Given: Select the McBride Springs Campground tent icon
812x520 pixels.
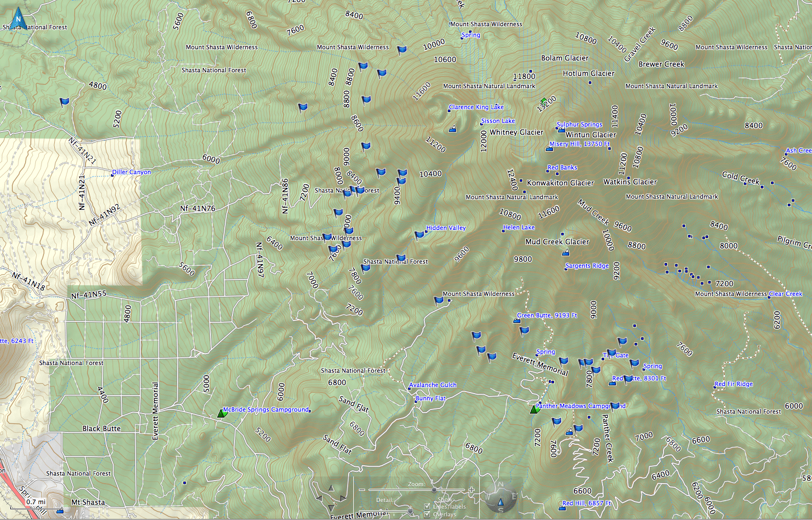Looking at the screenshot, I should (222, 413).
